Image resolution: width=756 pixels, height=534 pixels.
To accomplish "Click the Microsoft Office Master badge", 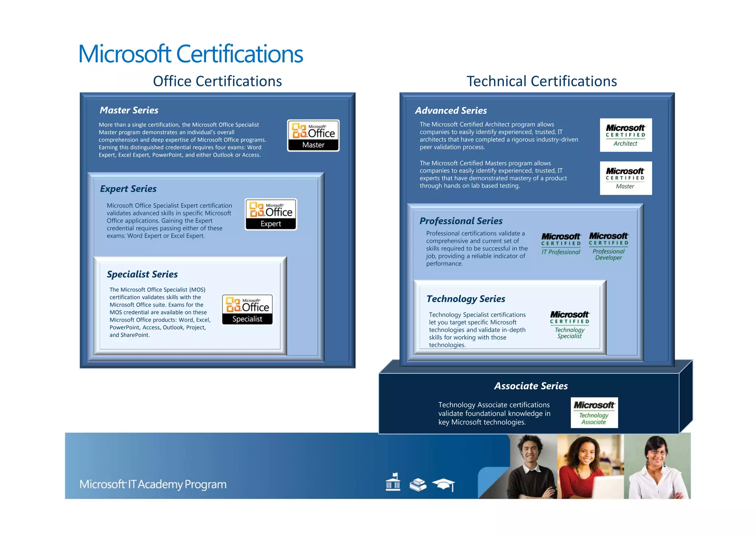I will click(x=313, y=135).
